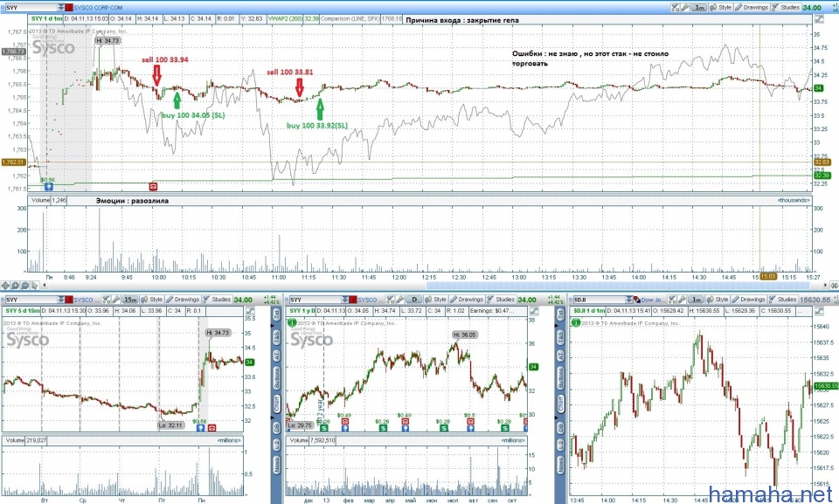Click the T&S side tab left of the $DJI chart
The image size is (839, 504).
[x=560, y=338]
